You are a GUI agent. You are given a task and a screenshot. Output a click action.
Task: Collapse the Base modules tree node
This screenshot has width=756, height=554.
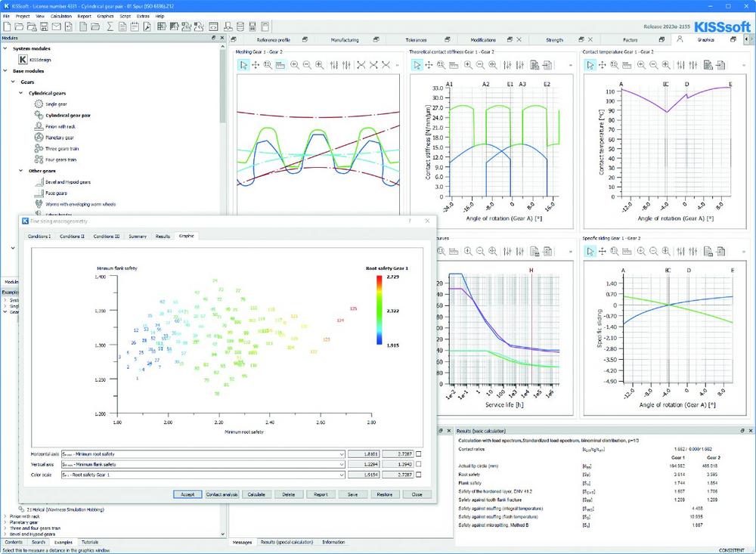[5, 71]
